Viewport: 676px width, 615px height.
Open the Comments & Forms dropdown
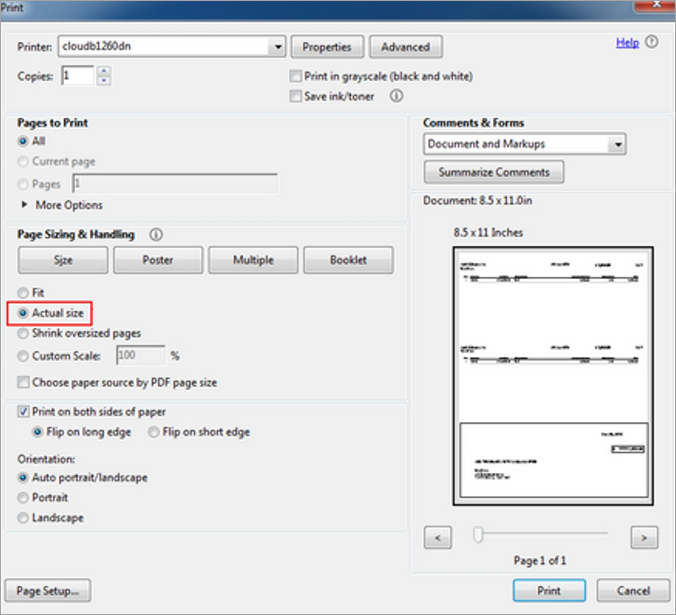[617, 144]
